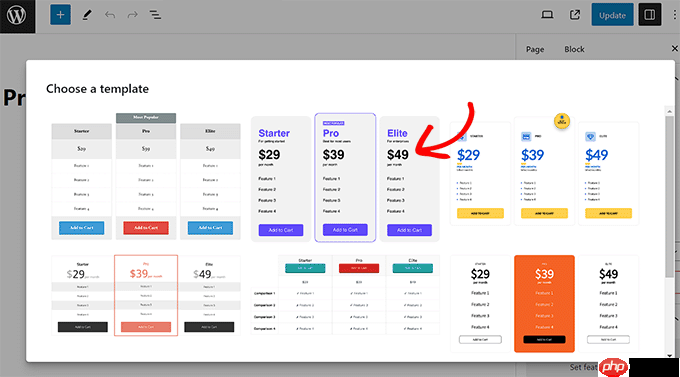Screen dimensions: 680x377
Task: Pick the orange highlighted $39 template
Action: click(544, 304)
